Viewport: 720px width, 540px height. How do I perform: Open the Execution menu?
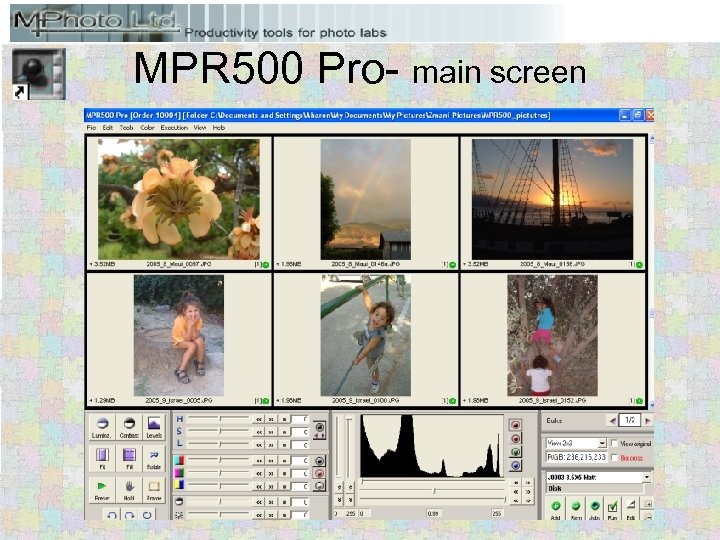point(174,128)
